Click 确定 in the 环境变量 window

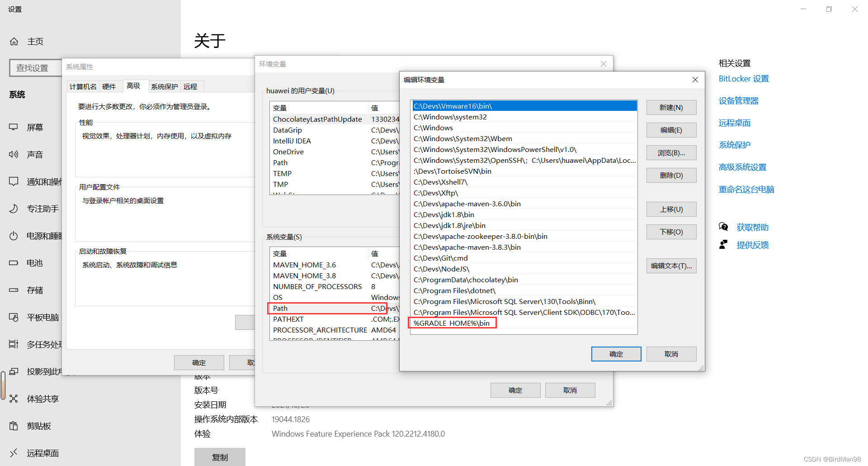[x=515, y=390]
